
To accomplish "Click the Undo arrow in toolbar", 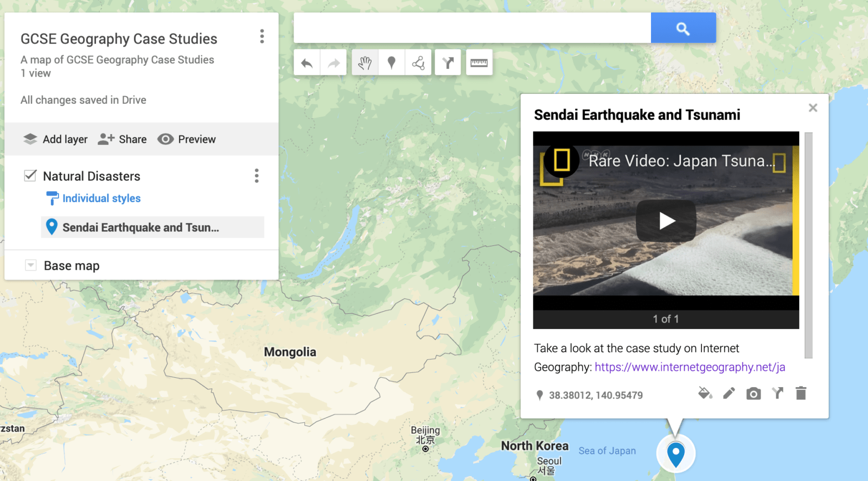I will pos(307,63).
